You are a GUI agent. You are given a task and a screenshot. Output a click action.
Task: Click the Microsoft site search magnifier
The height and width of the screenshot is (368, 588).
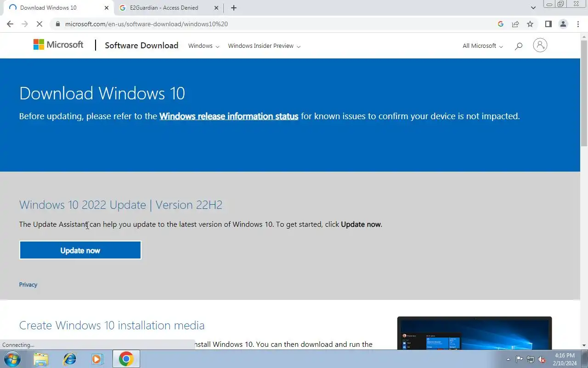(519, 46)
